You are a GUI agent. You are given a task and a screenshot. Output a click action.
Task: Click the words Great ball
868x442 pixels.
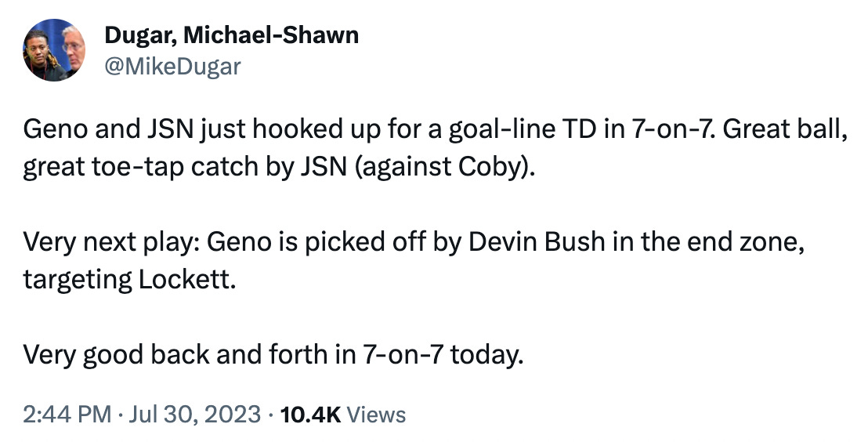pos(784,129)
